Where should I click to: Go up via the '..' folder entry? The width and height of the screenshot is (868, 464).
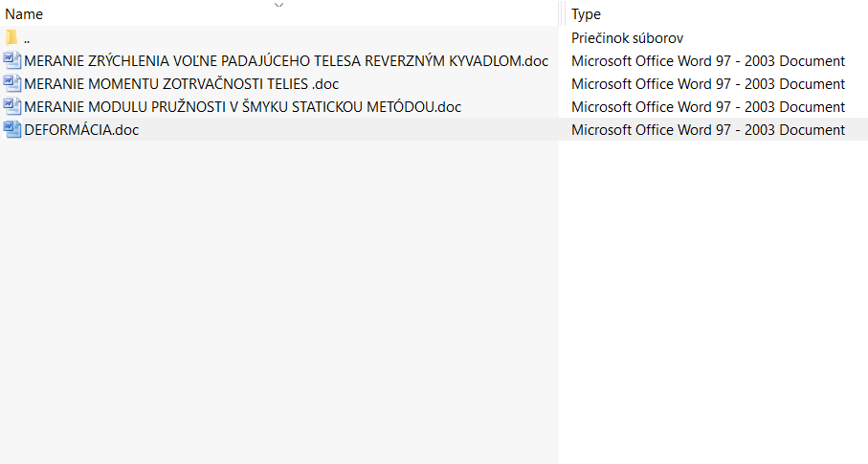pyautogui.click(x=27, y=38)
